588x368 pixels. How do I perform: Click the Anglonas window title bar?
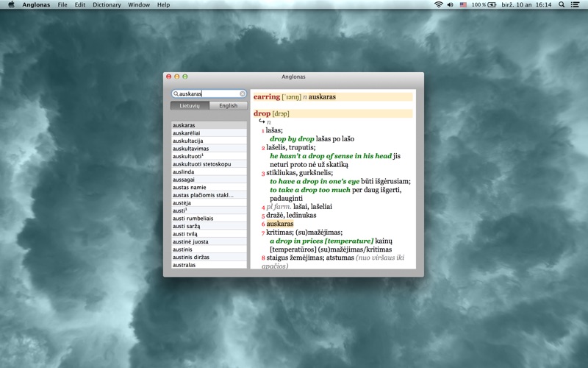293,77
